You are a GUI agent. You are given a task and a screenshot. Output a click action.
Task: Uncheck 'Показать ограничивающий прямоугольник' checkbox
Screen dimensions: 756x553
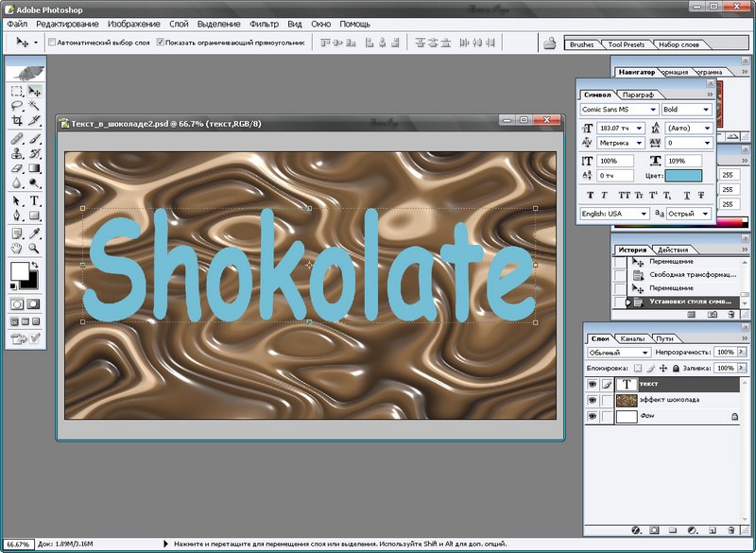(x=160, y=43)
